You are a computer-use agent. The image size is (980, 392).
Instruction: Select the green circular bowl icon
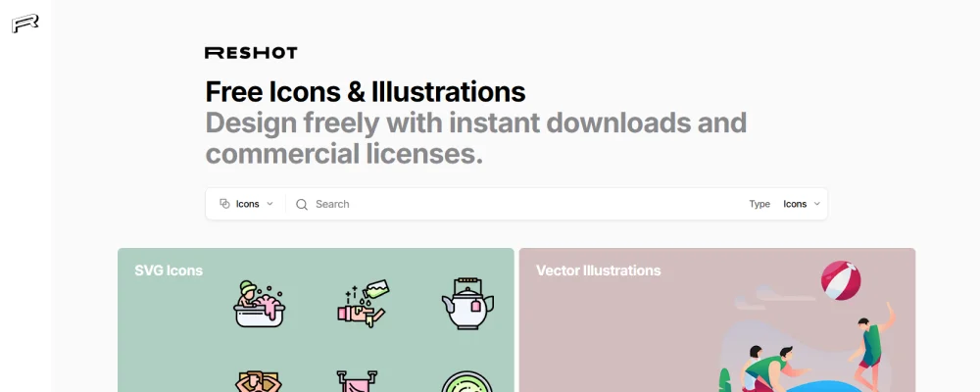pyautogui.click(x=466, y=381)
